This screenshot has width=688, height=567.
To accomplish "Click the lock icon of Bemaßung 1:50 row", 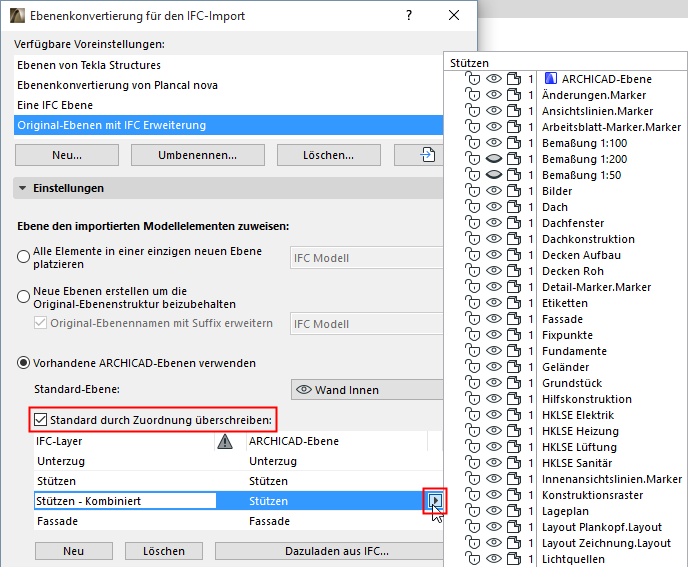I will [473, 175].
